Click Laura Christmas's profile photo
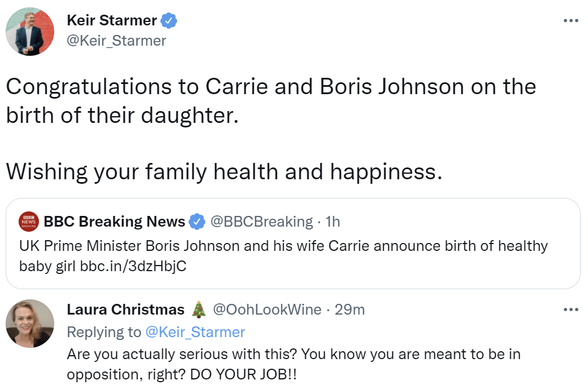 point(30,324)
